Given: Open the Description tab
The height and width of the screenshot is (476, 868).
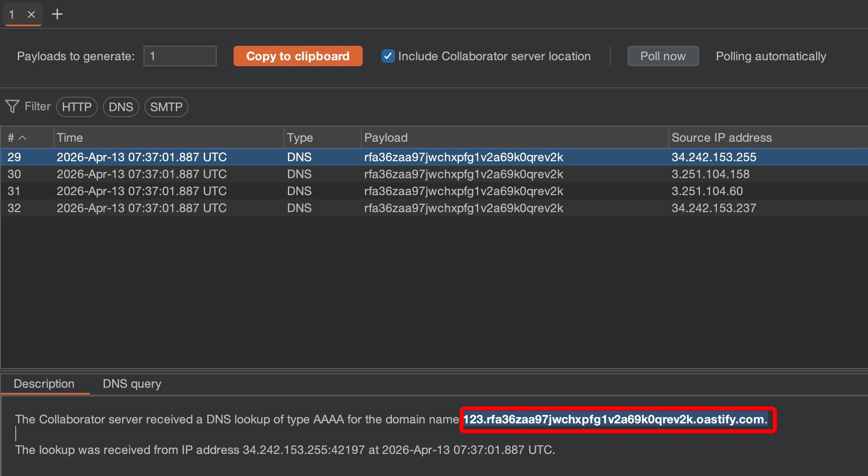Looking at the screenshot, I should (44, 384).
